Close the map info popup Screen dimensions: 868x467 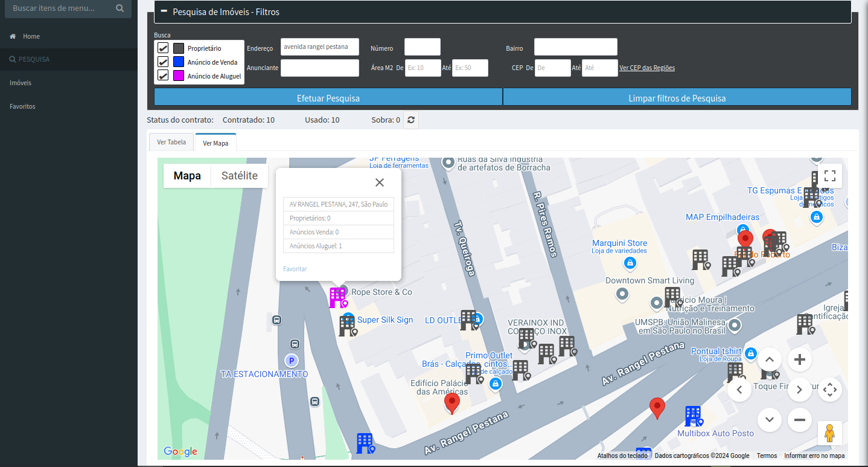tap(379, 182)
